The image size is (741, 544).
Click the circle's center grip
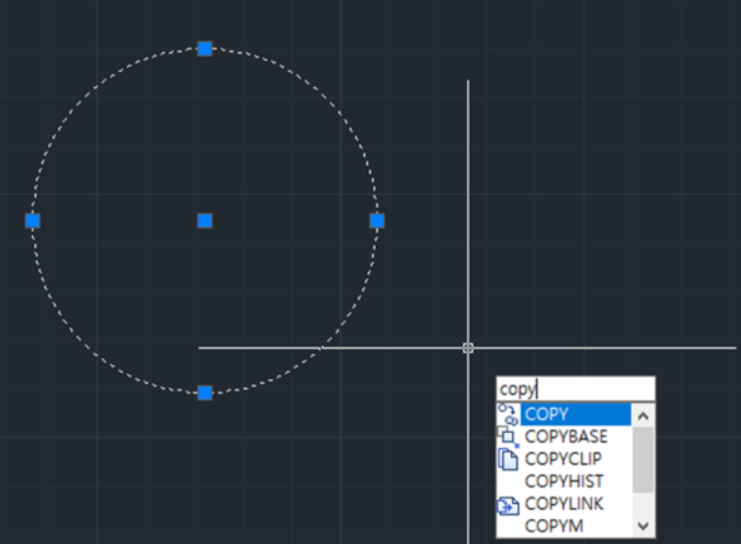(x=205, y=220)
